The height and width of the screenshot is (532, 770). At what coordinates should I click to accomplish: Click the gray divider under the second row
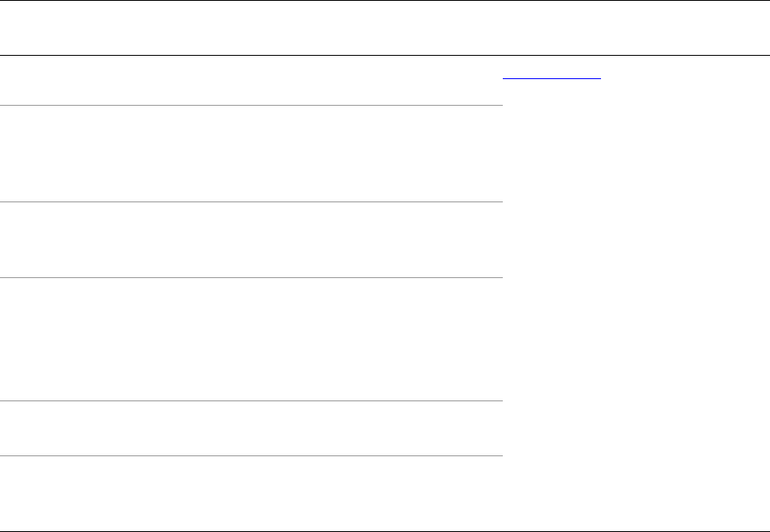(x=250, y=201)
